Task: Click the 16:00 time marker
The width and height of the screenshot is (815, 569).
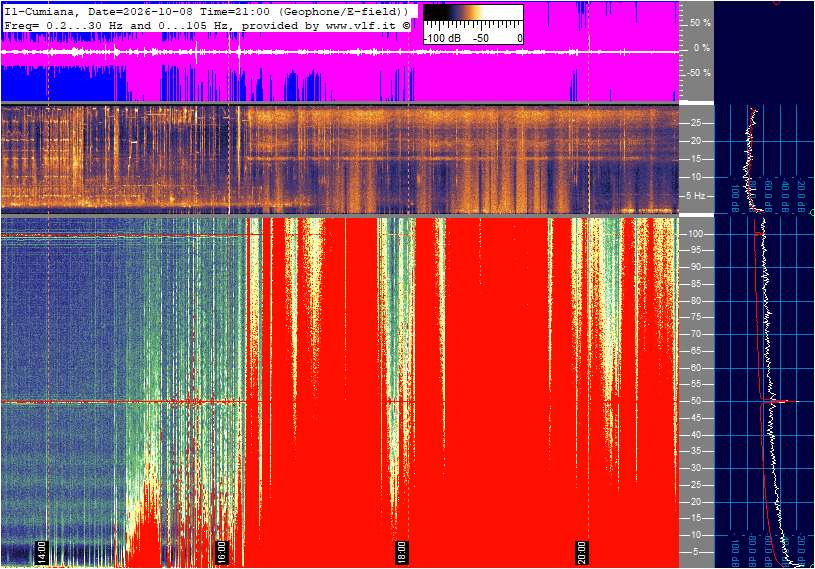Action: [x=221, y=552]
